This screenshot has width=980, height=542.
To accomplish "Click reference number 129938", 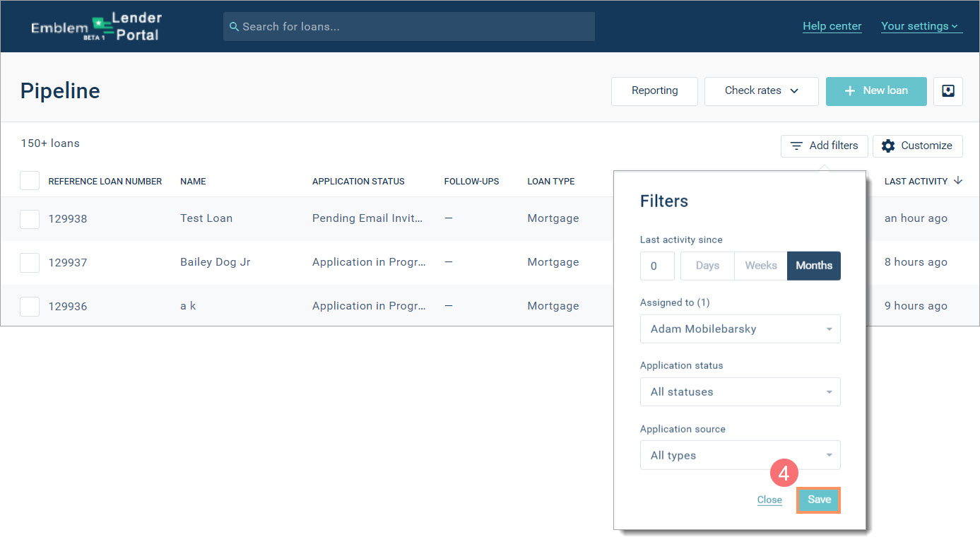I will pyautogui.click(x=68, y=219).
